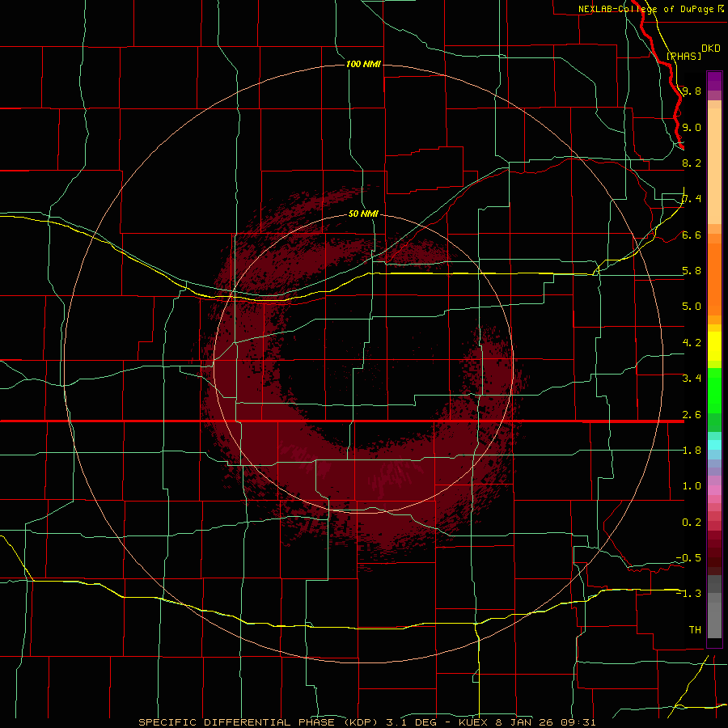Click the 9.0 value on the color scale
The image size is (728, 728).
[692, 127]
